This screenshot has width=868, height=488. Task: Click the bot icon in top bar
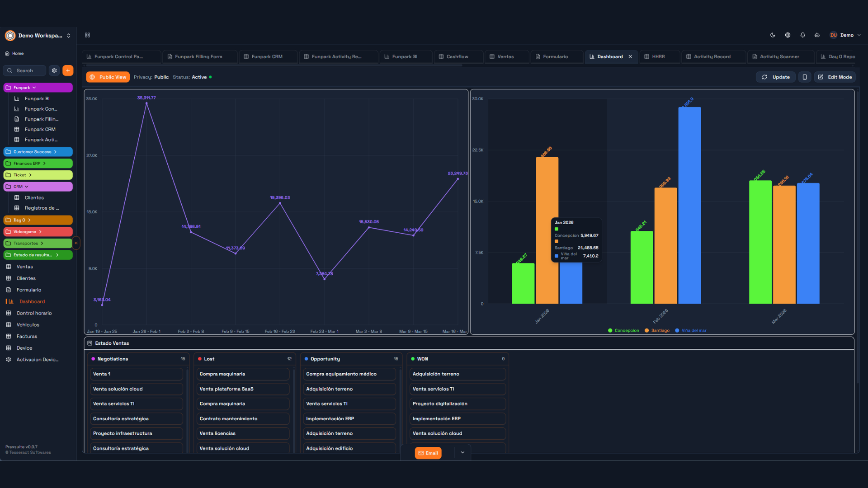coord(817,35)
